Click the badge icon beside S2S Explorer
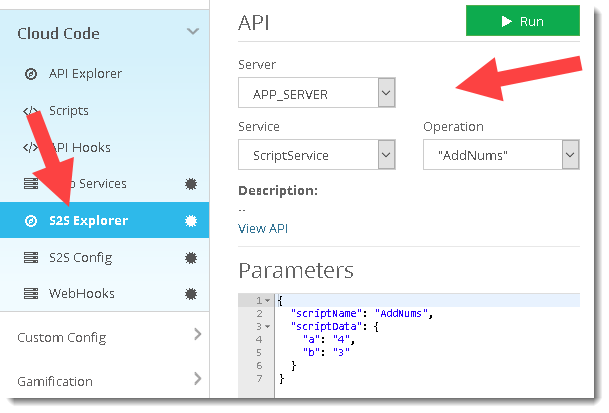Viewport: 609px width, 413px height. (190, 221)
